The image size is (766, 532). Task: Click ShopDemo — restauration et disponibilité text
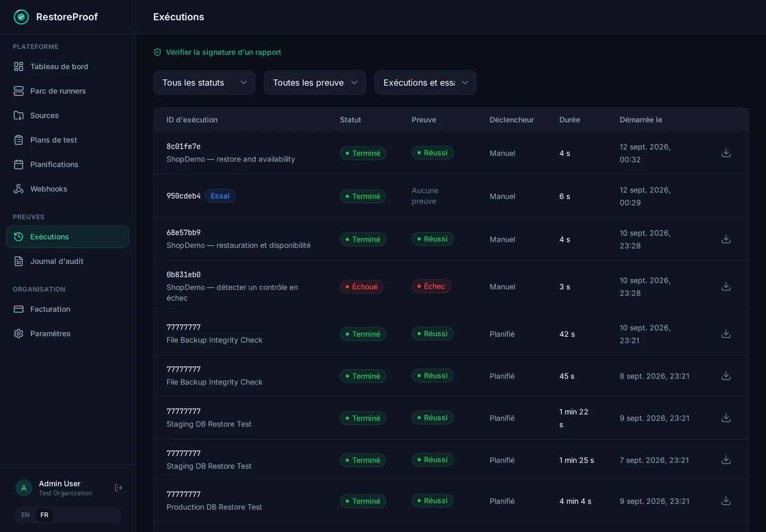(238, 245)
